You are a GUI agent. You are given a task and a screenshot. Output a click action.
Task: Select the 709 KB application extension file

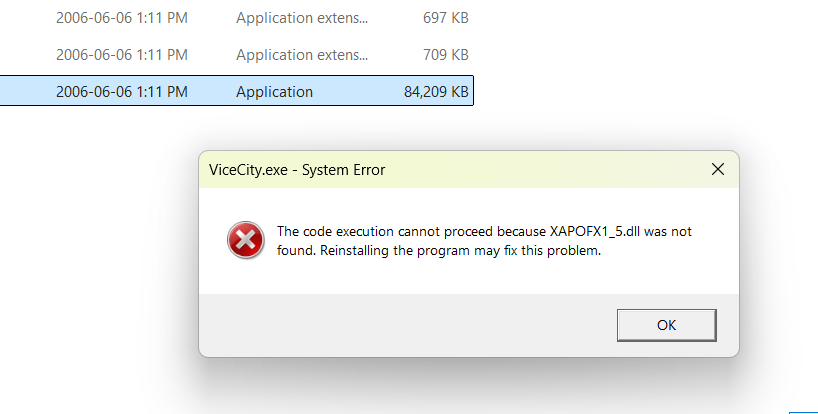236,55
